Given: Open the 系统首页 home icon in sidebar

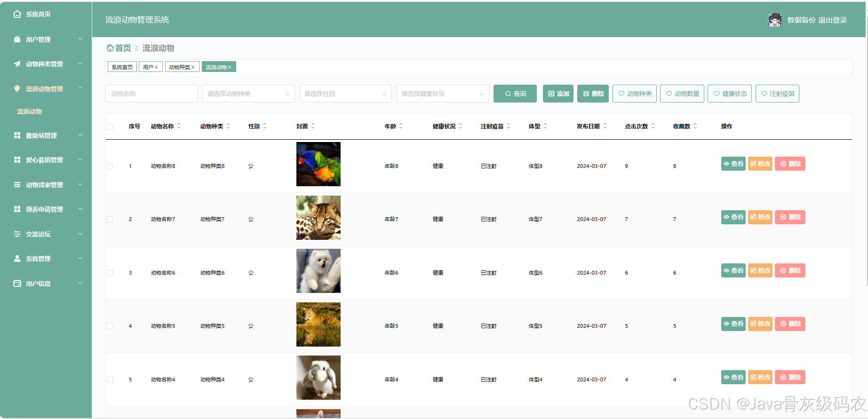Looking at the screenshot, I should coord(17,14).
